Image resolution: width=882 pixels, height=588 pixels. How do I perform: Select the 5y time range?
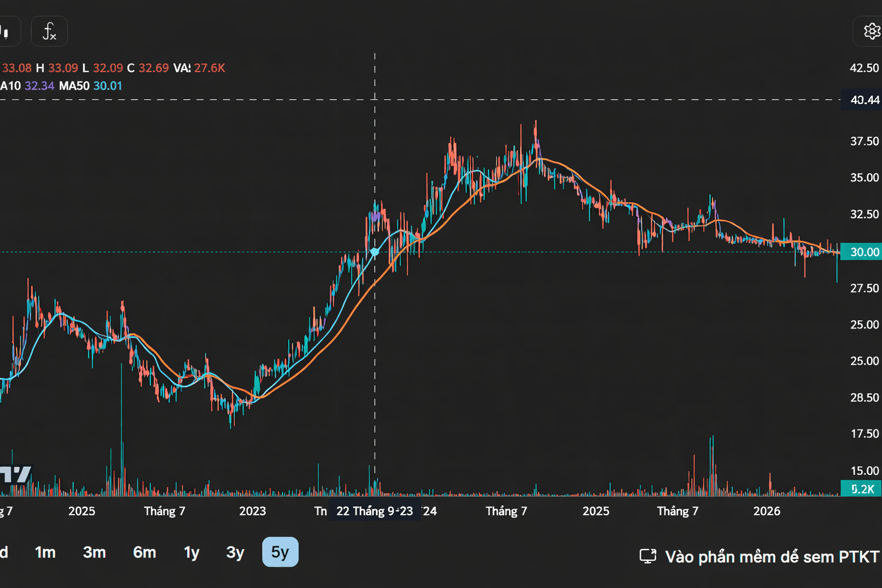(x=280, y=552)
